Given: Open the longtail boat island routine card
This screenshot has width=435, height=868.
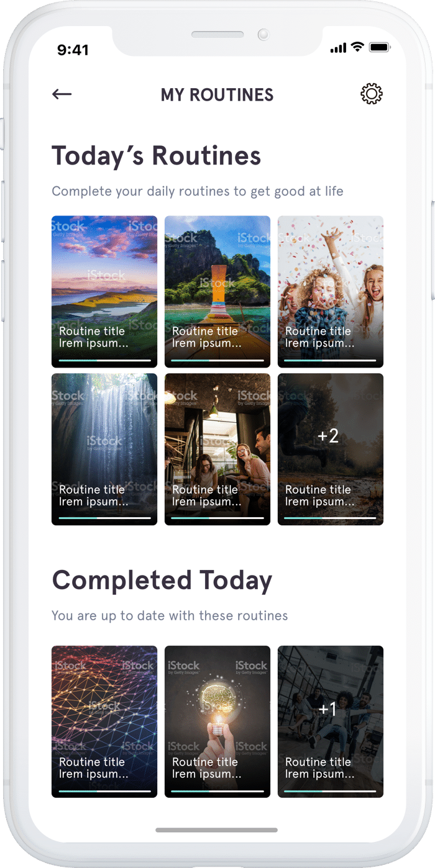Looking at the screenshot, I should pyautogui.click(x=217, y=292).
